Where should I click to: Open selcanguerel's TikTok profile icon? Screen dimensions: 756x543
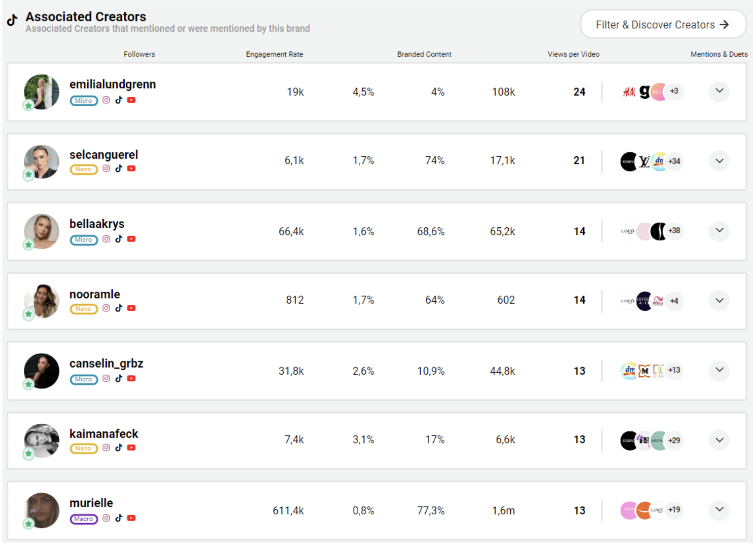point(119,168)
